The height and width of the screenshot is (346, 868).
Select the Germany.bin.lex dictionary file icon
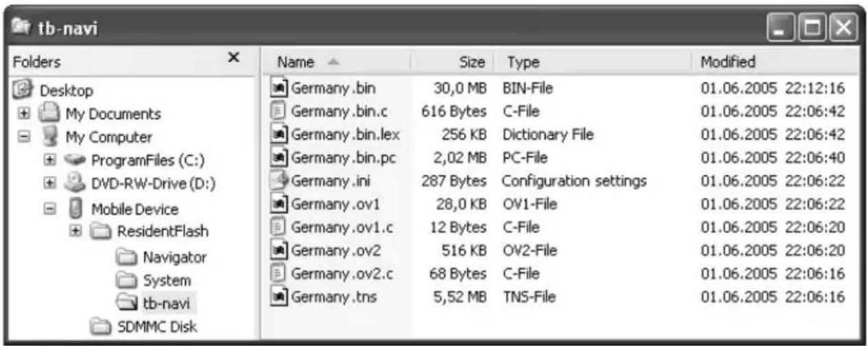click(281, 135)
